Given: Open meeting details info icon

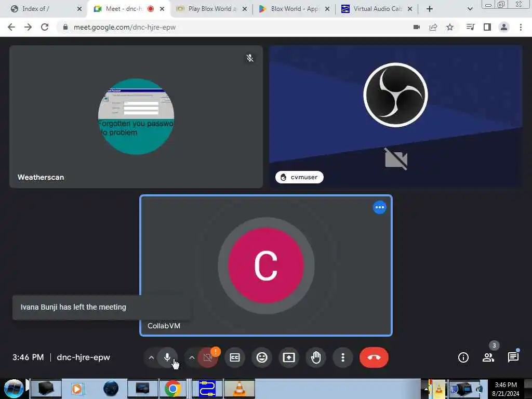Looking at the screenshot, I should point(463,357).
